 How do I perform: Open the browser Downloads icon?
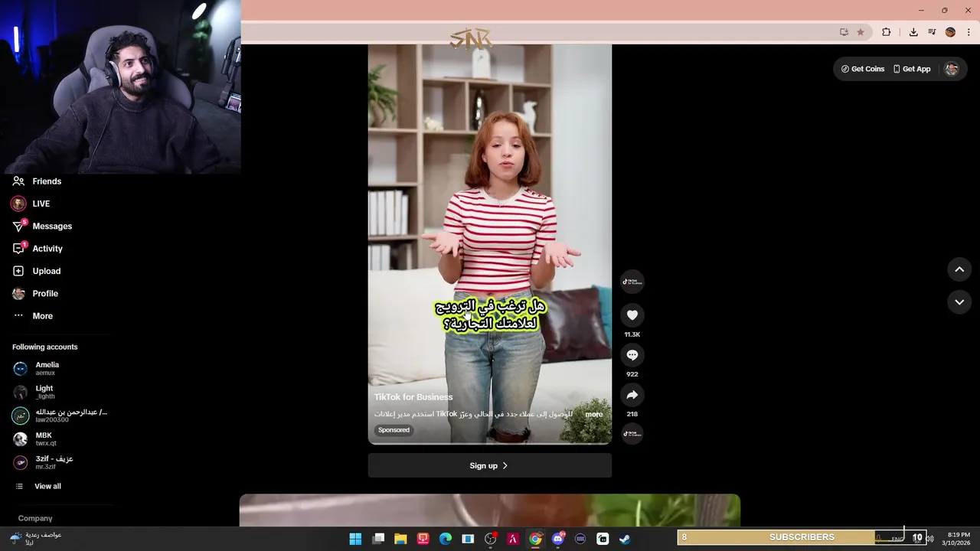[x=913, y=32]
